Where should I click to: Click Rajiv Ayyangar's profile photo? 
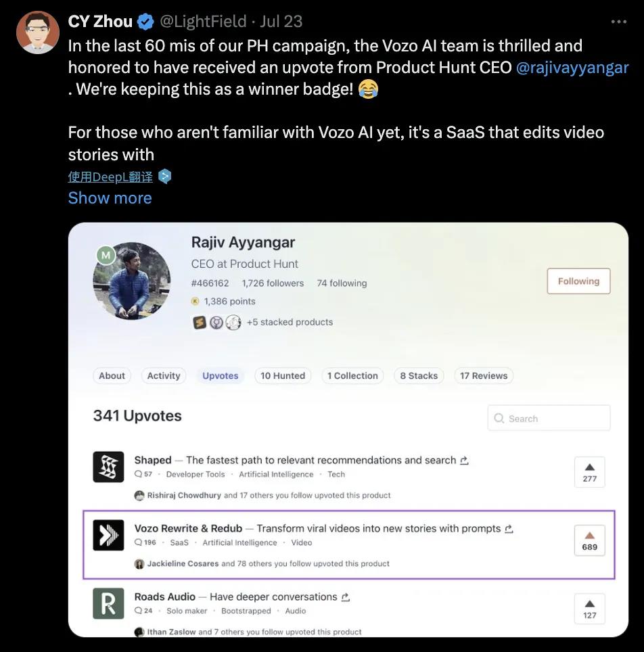[x=131, y=281]
